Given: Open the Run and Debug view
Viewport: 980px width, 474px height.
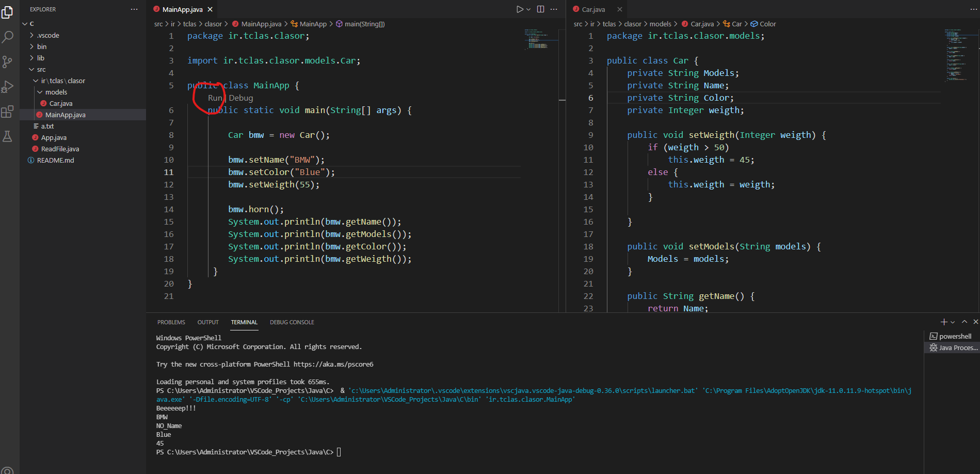Looking at the screenshot, I should click(x=7, y=87).
